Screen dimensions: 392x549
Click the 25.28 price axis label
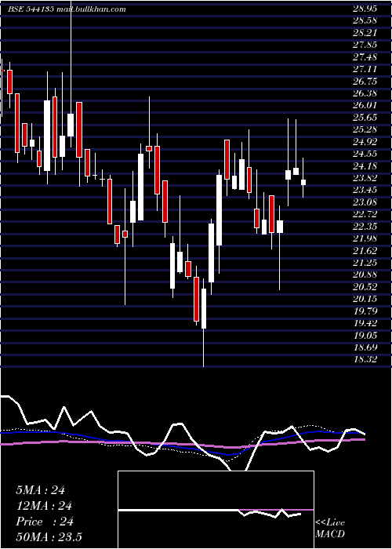365,130
